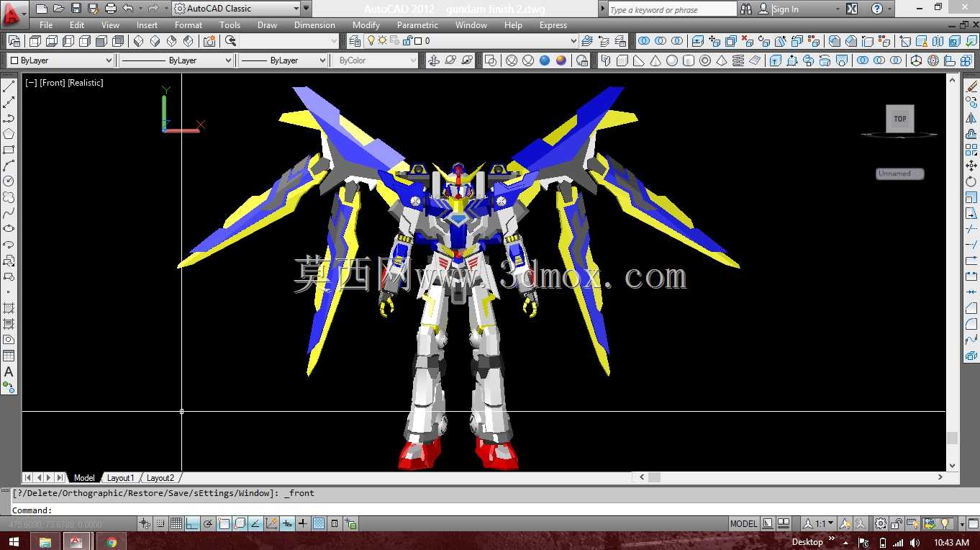Click the Create Camera icon
This screenshot has width=980, height=550.
coord(209,41)
